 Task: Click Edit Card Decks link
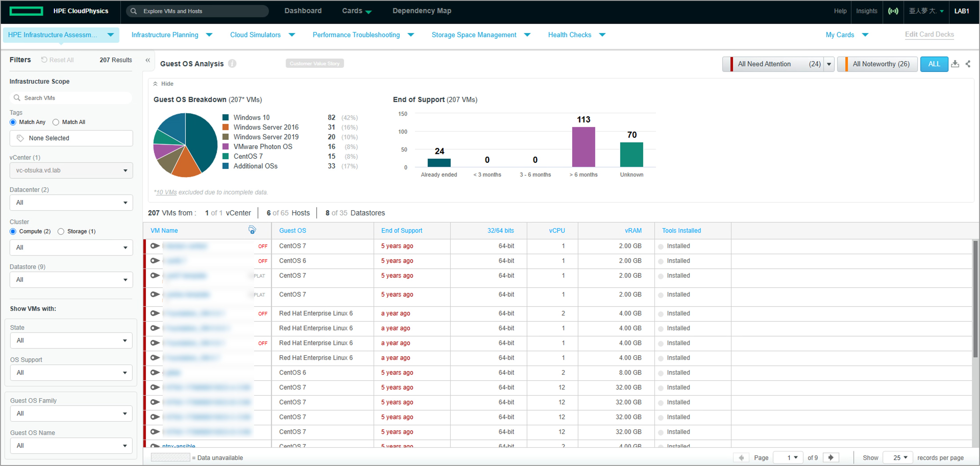point(929,34)
